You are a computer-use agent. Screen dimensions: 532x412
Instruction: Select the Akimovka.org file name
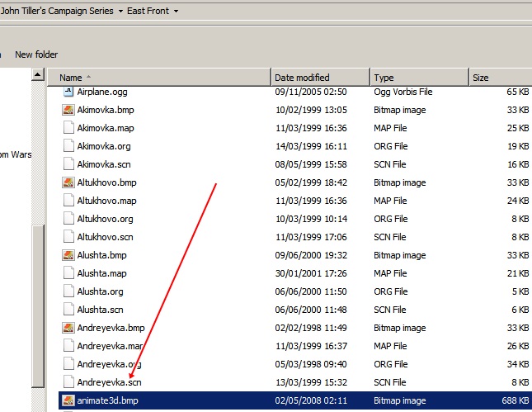coord(104,146)
